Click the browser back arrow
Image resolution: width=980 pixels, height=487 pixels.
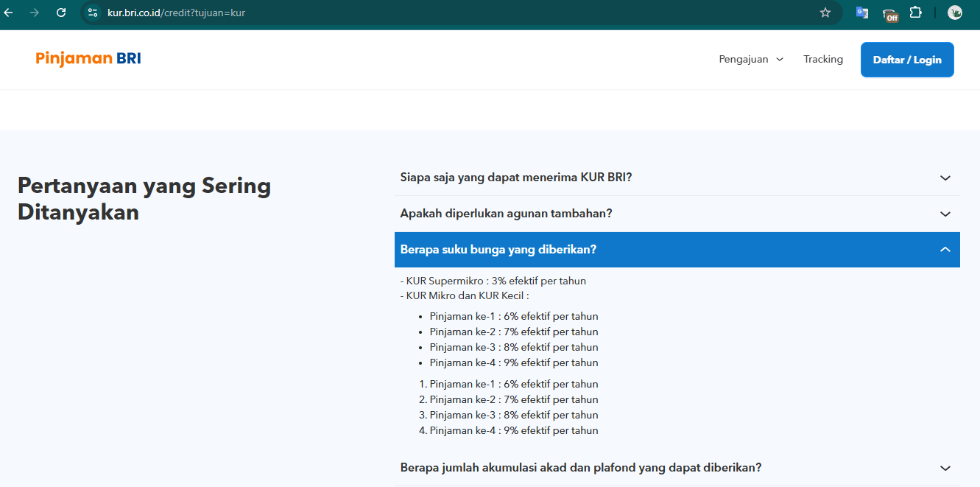pyautogui.click(x=9, y=13)
